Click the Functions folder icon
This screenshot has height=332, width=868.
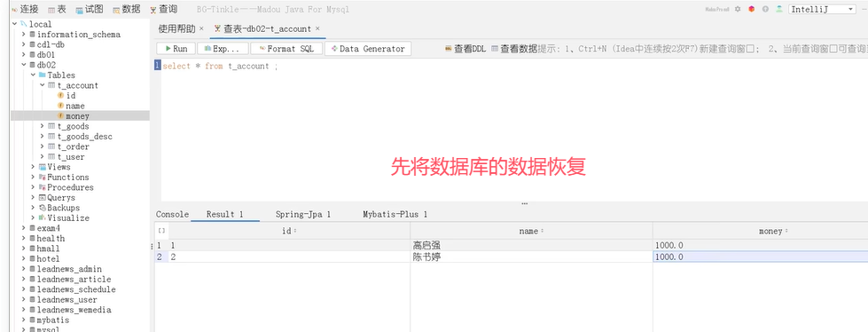coord(42,178)
